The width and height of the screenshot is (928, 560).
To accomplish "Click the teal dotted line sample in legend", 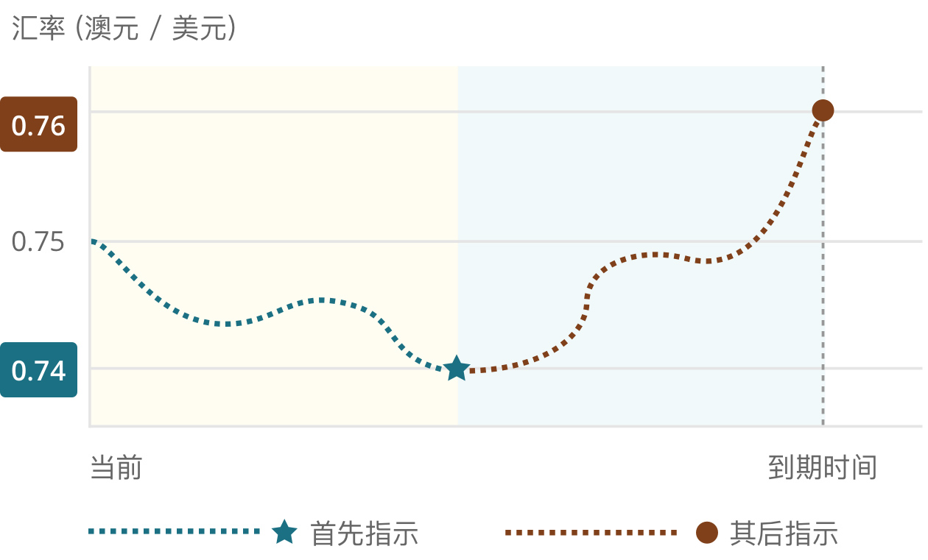I will (175, 531).
